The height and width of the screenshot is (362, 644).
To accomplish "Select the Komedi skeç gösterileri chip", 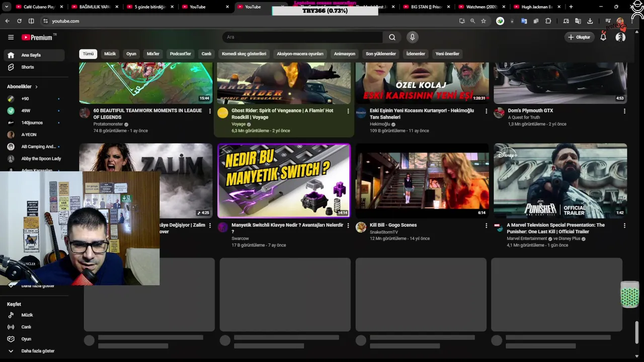I will click(x=244, y=54).
